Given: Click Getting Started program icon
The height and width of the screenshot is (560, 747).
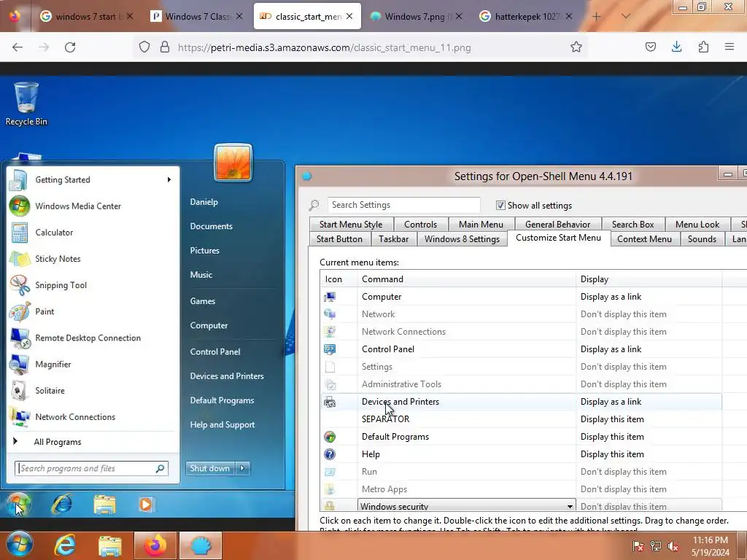Looking at the screenshot, I should [x=19, y=180].
